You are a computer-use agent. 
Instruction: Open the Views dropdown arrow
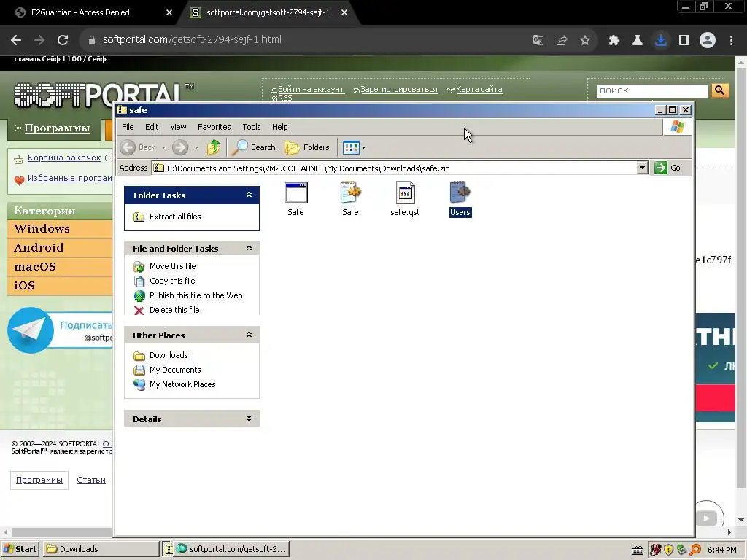pyautogui.click(x=364, y=147)
